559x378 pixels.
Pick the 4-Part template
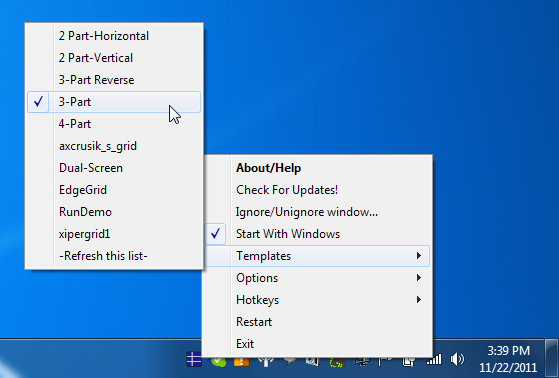114,124
